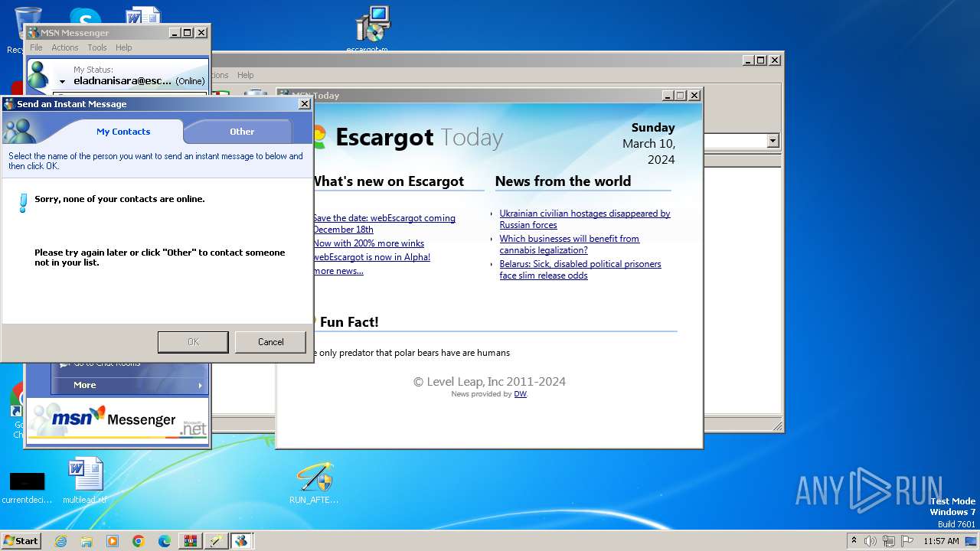980x551 pixels.
Task: Click the 'Fun Fact!' heading
Action: point(349,322)
